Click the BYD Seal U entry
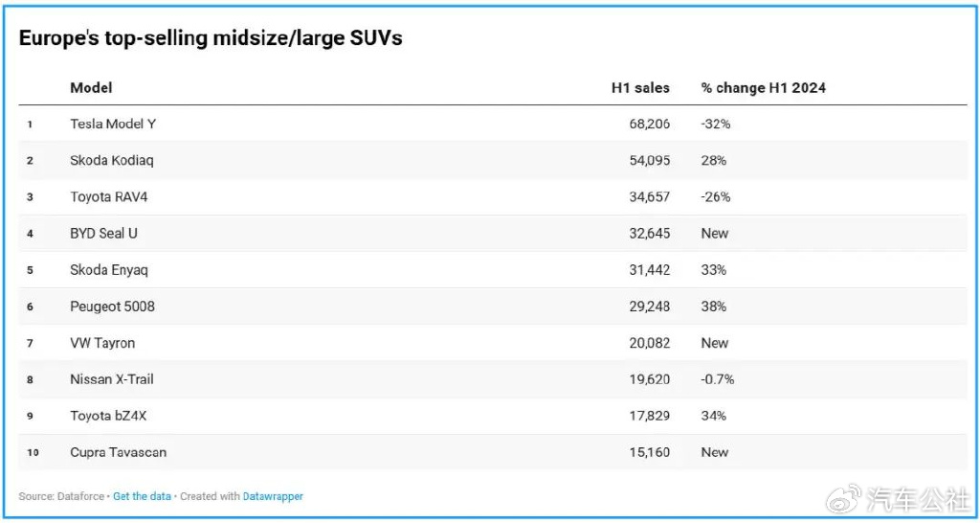980x523 pixels. (x=103, y=233)
